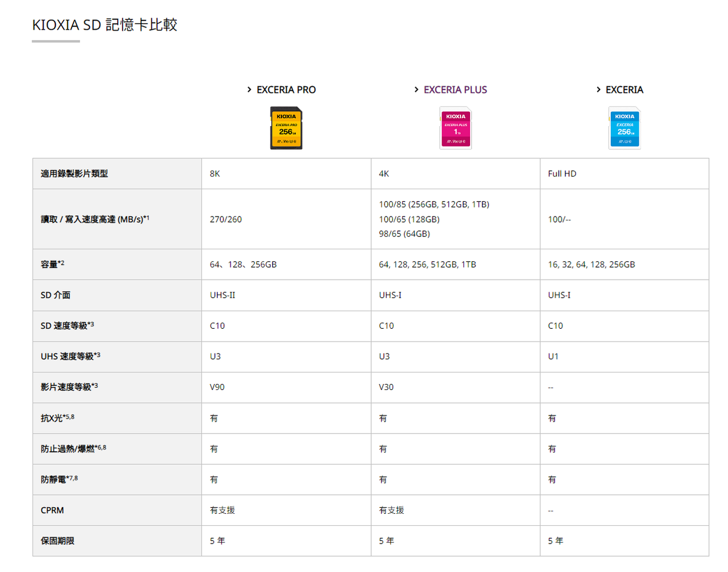
Task: Click the V30 video speed class cell
Action: click(x=386, y=387)
